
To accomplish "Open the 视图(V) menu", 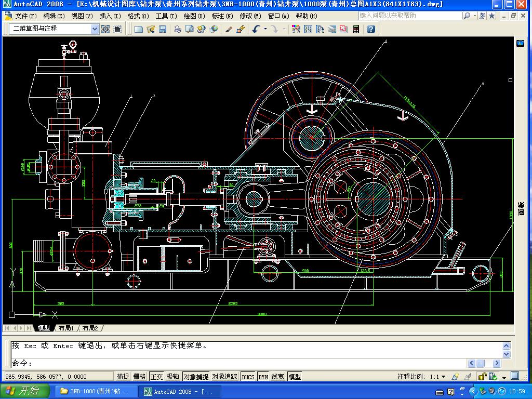I will (82, 16).
